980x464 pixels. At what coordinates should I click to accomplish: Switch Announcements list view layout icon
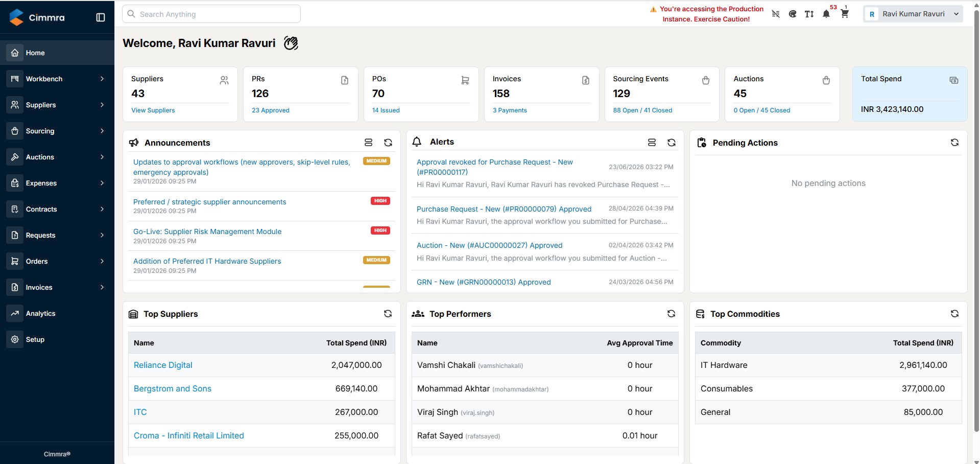tap(368, 143)
